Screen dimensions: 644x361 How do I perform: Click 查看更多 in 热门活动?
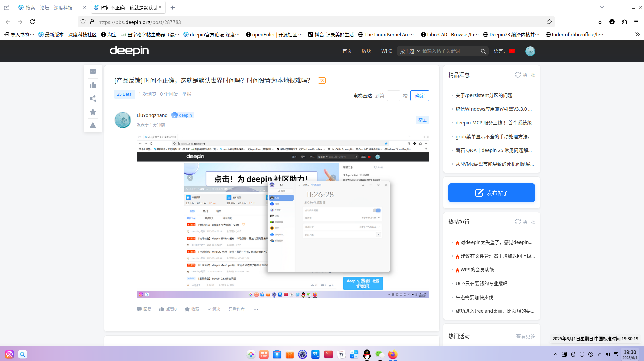(x=526, y=336)
